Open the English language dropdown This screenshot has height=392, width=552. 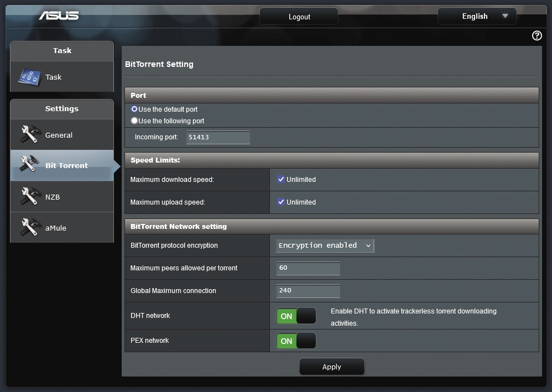point(477,16)
